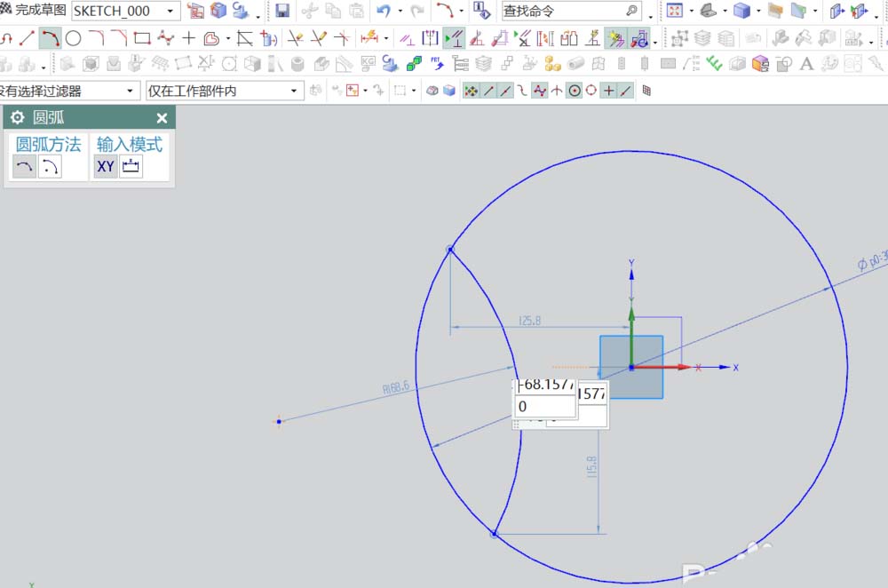Select the Profile curve tool
Image resolution: width=888 pixels, height=588 pixels.
pyautogui.click(x=6, y=38)
